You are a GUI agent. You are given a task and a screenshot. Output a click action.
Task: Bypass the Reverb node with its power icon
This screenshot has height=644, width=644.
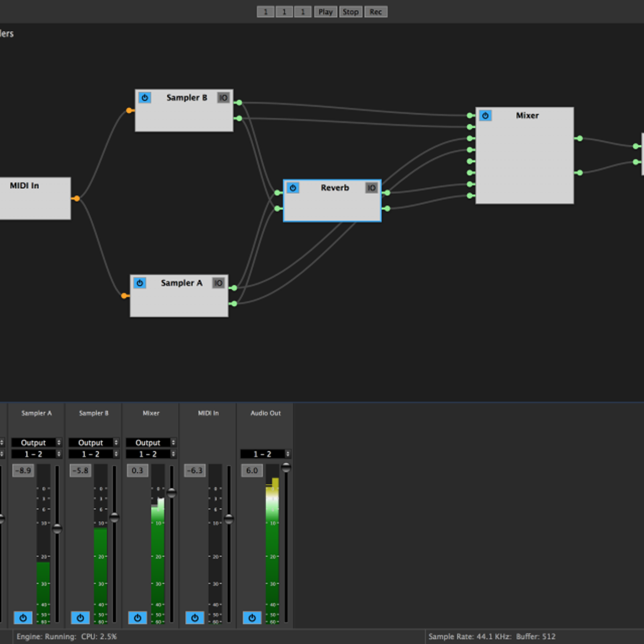click(x=292, y=188)
